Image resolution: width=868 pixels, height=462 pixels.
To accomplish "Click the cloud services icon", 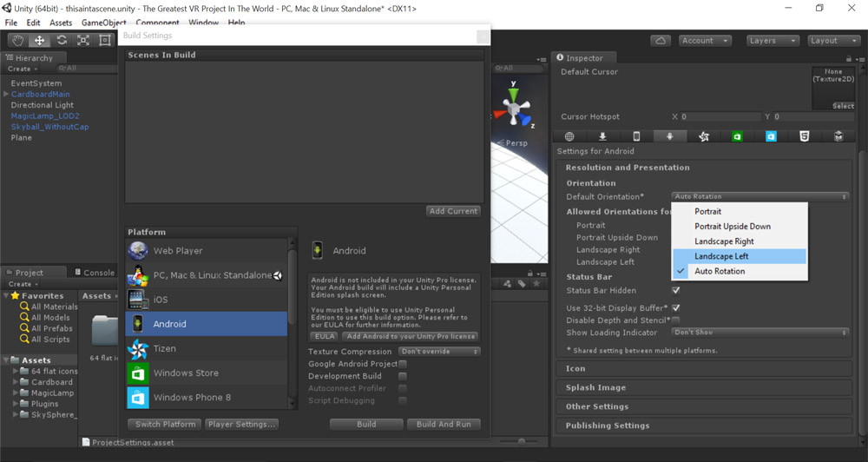I will [661, 41].
